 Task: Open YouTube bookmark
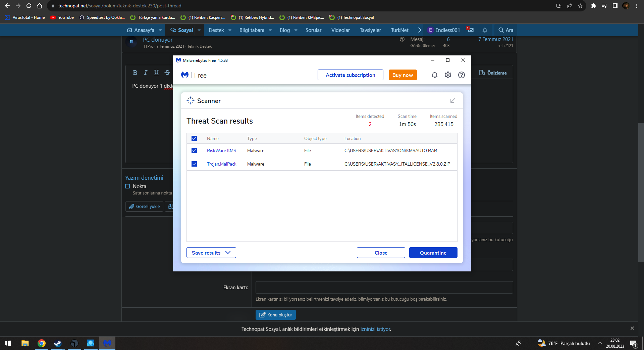pyautogui.click(x=62, y=17)
